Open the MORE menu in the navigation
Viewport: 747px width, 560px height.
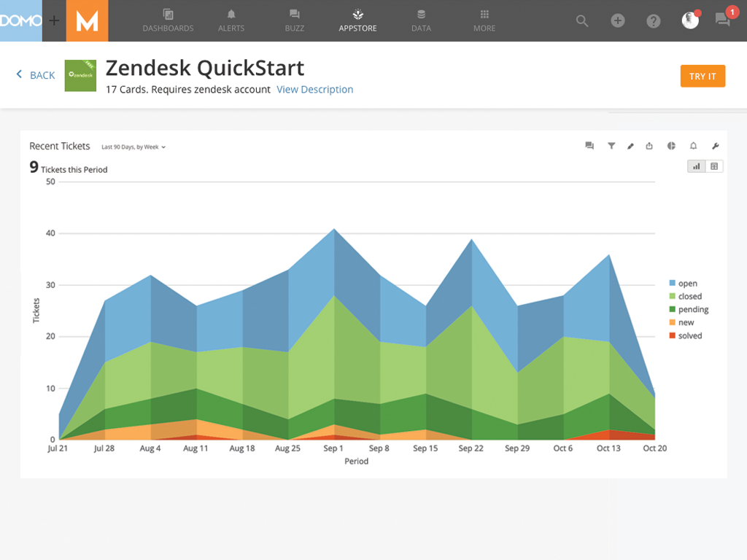click(484, 20)
